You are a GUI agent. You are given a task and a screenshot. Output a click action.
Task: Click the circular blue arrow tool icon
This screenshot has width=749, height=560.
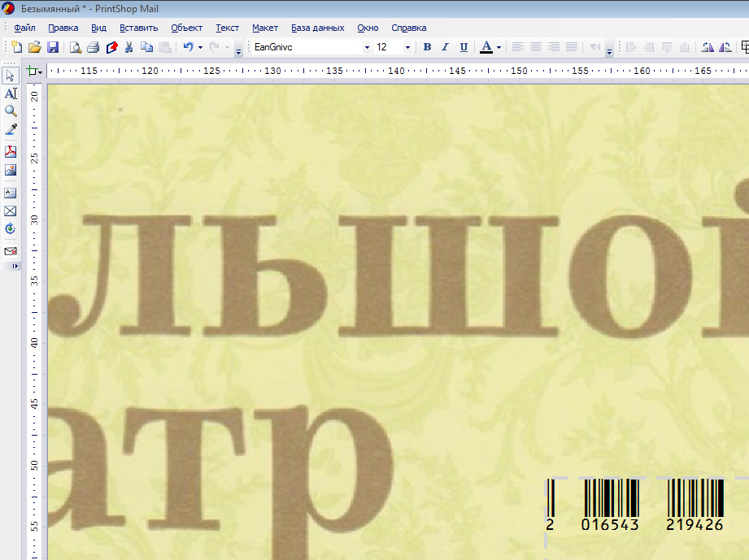point(11,228)
